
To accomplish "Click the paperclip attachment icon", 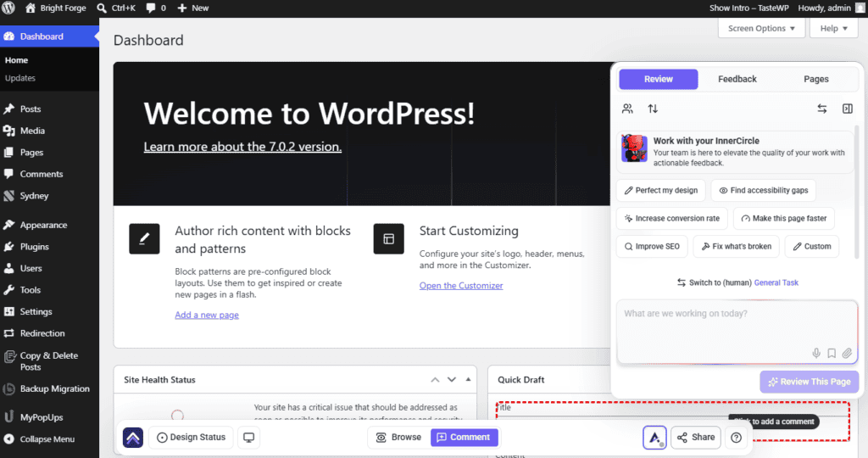I will coord(847,354).
